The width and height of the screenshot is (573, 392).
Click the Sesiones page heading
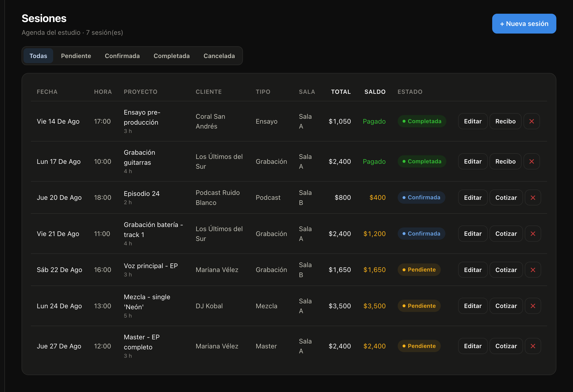coord(44,18)
